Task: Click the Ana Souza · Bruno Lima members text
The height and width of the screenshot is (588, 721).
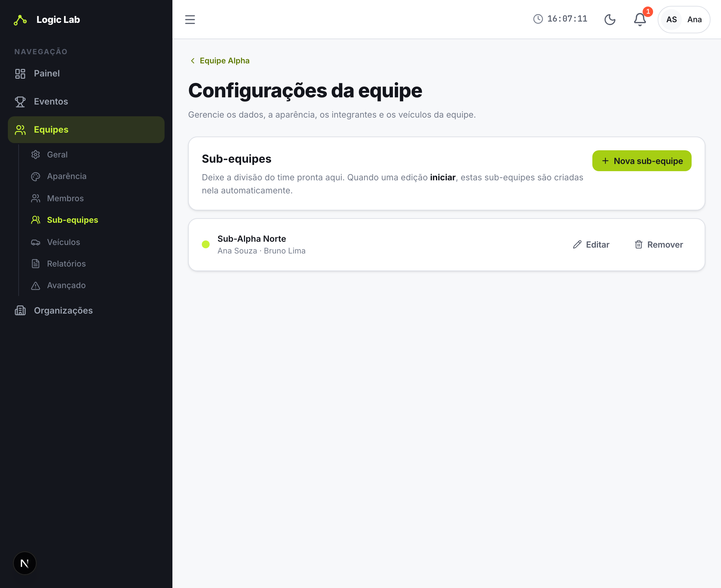Action: coord(262,251)
